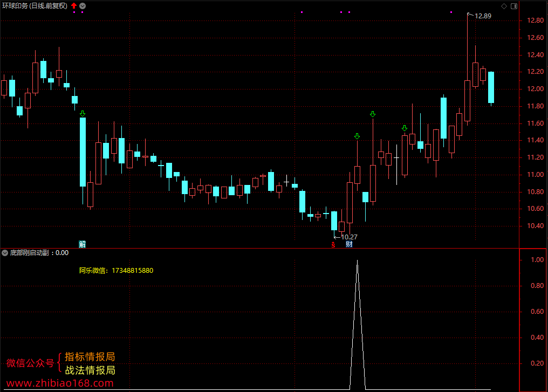Open the dropdown next to 环球印务 title
This screenshot has width=548, height=392.
pos(83,6)
